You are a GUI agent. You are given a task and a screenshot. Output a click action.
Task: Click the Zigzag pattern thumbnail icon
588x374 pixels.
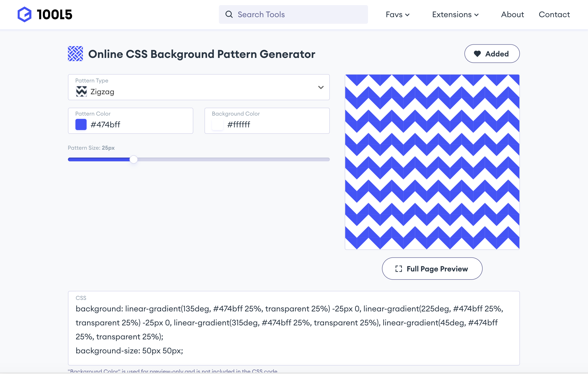click(81, 91)
